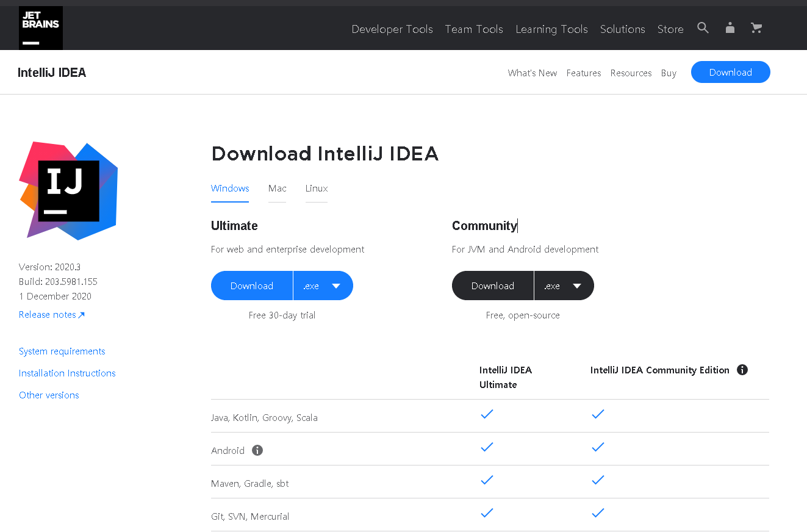Click the 'Android' feature row text
807x532 pixels.
228,451
